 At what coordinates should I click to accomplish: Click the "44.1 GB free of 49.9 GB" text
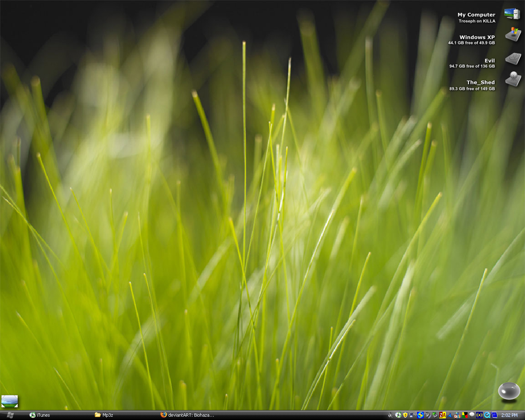pos(471,43)
